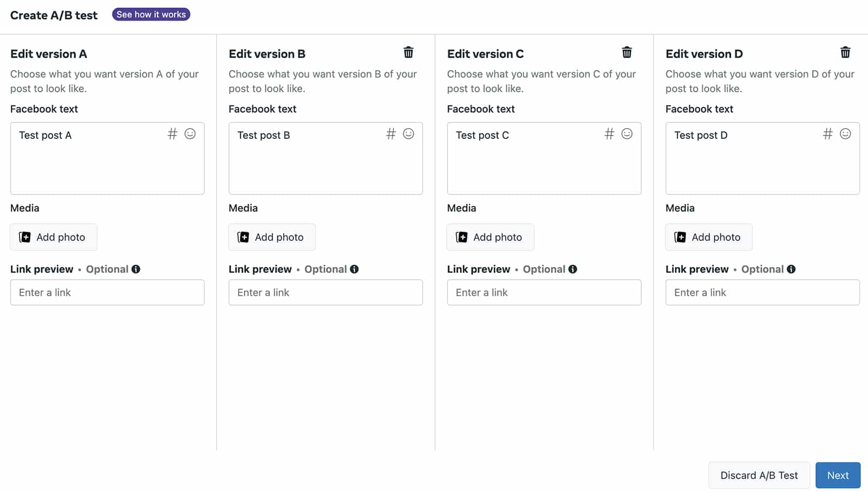Add a photo to version D

pos(709,237)
